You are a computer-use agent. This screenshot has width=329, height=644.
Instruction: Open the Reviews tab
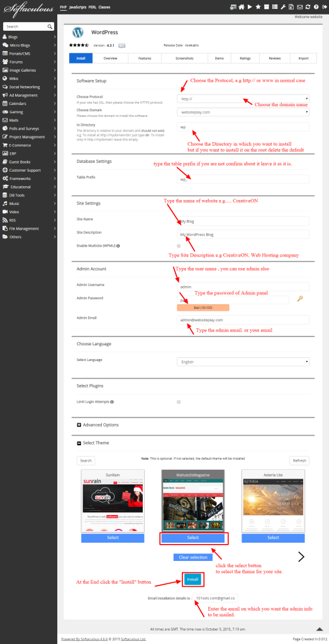[x=275, y=58]
